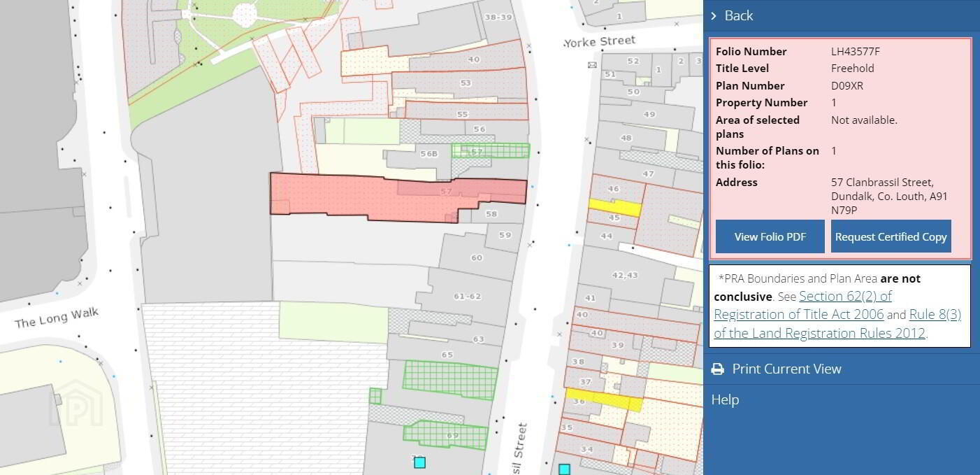Image resolution: width=980 pixels, height=475 pixels.
Task: Click the printer icon beside Print Current View
Action: pos(717,369)
